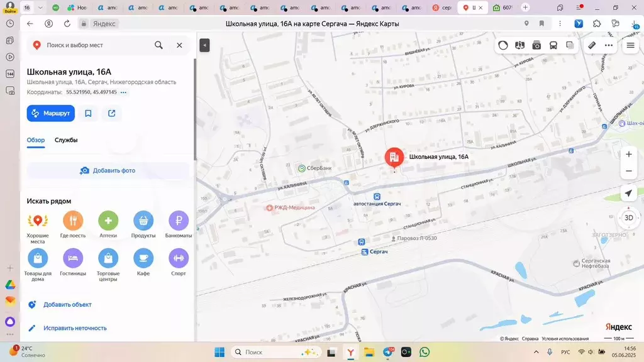This screenshot has width=644, height=362.
Task: Open browser downloads icon with badge
Action: coord(635,25)
